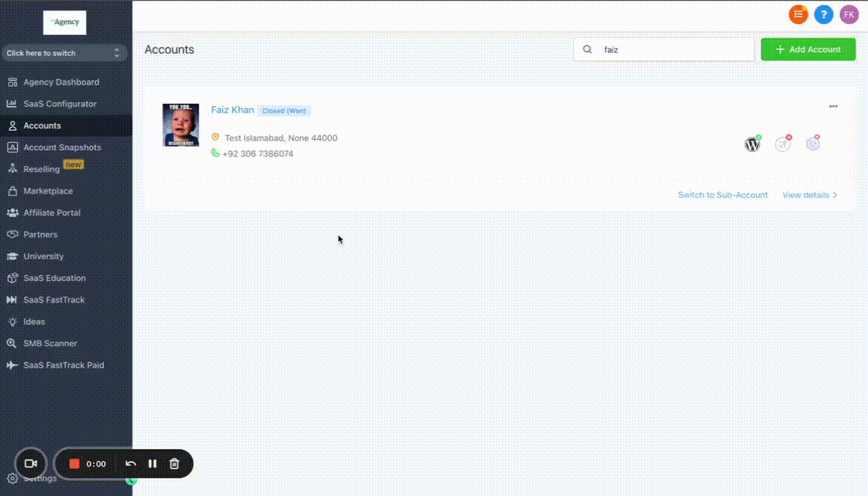Image resolution: width=868 pixels, height=496 pixels.
Task: Click the search magnifier icon
Action: [x=587, y=49]
